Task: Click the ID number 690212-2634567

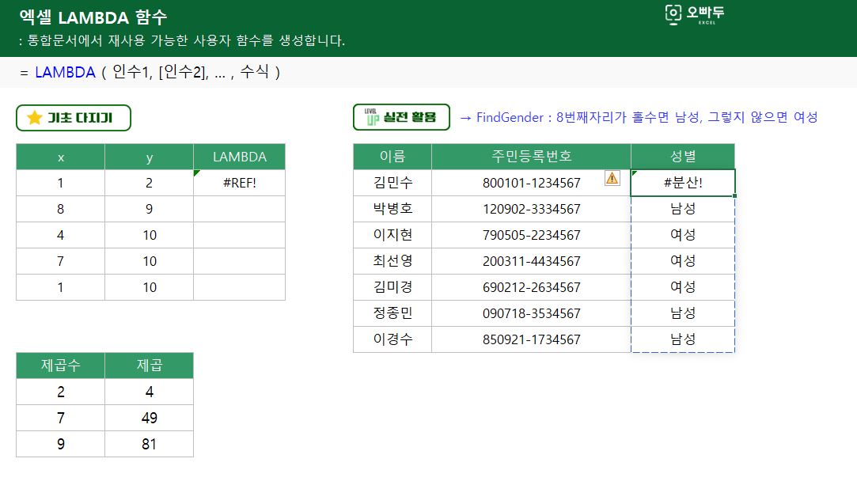Action: point(531,287)
